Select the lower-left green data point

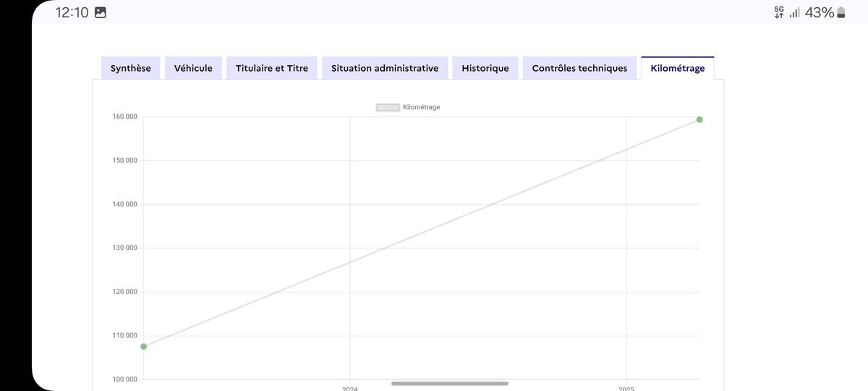(x=143, y=346)
